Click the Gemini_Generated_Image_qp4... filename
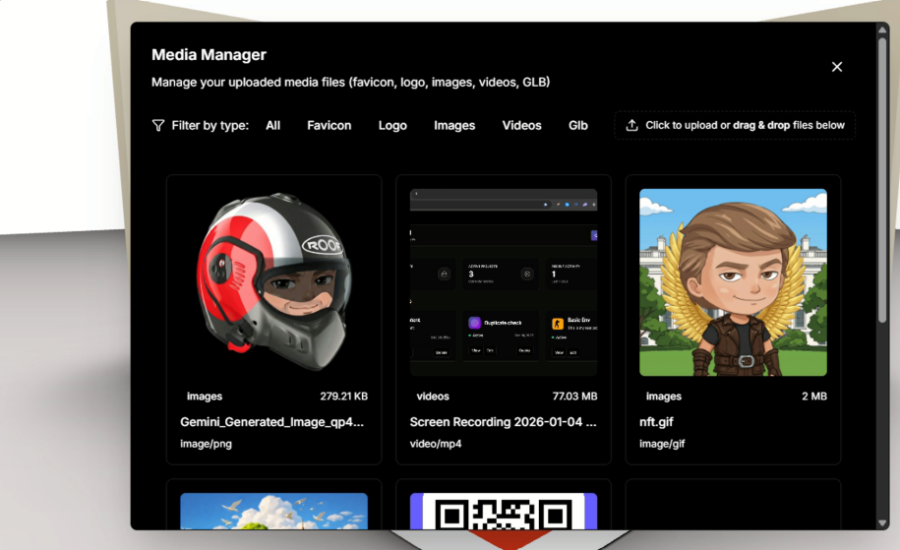This screenshot has width=900, height=550. (x=272, y=422)
